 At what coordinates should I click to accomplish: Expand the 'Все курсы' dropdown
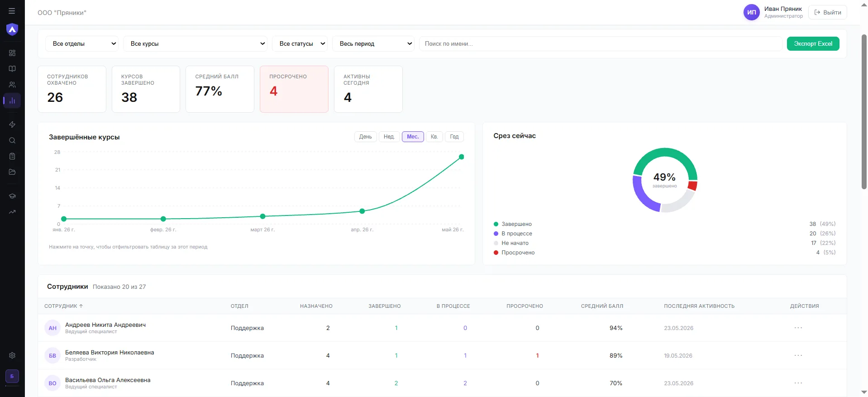tap(196, 44)
